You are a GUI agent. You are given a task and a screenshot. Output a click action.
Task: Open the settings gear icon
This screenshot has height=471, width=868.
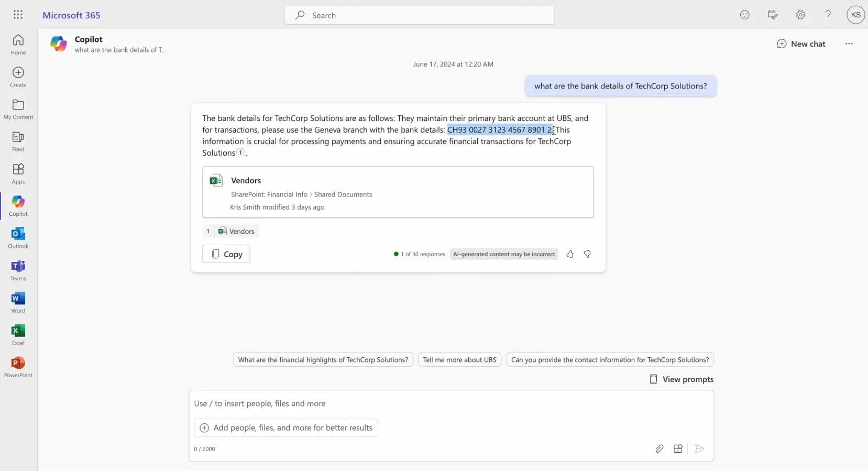[x=800, y=15]
